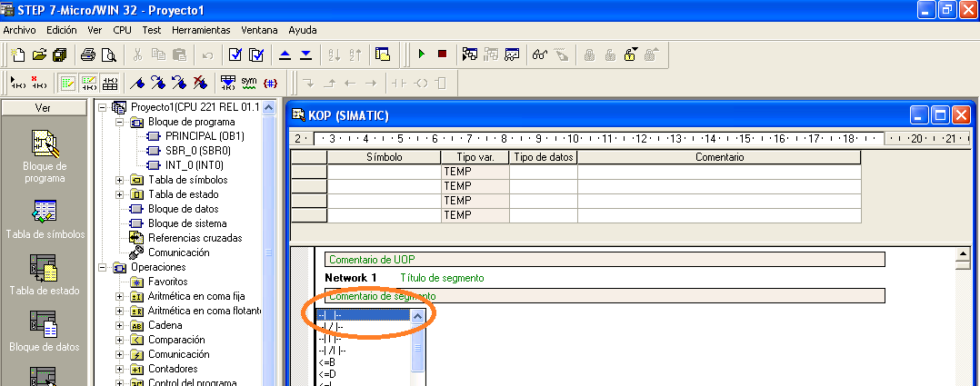Screen dimensions: 980x386
Task: Expand the Tabla de estado tree node
Action: pos(120,194)
